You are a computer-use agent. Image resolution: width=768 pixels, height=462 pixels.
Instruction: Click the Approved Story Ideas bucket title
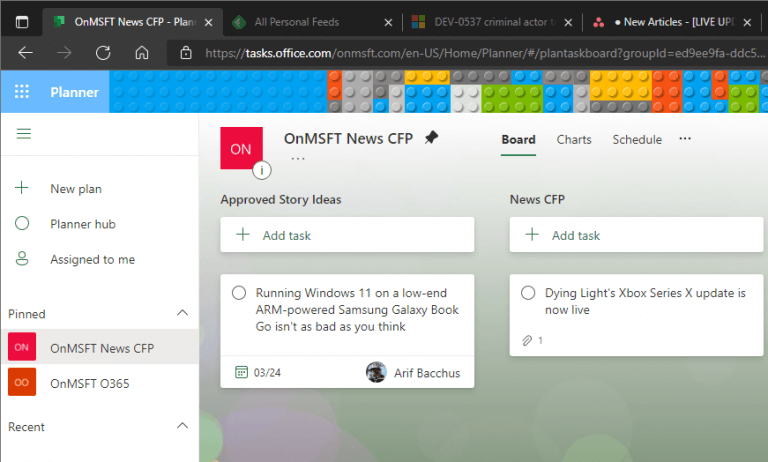tap(281, 199)
